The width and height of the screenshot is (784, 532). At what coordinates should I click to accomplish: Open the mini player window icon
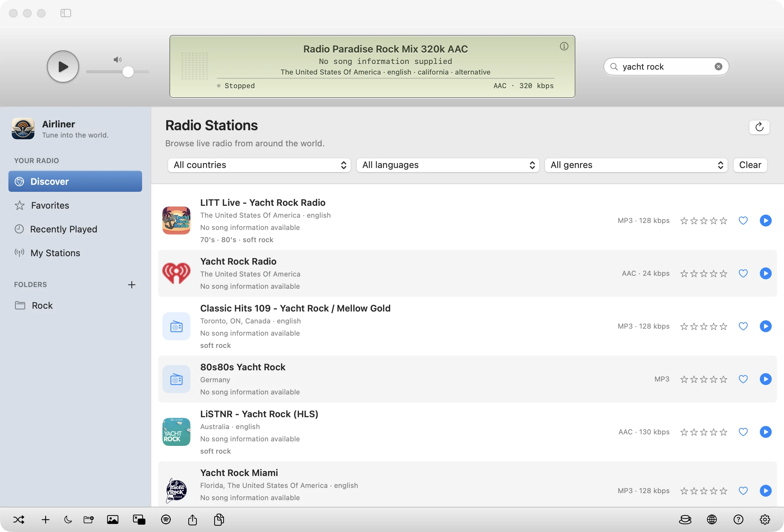(139, 519)
